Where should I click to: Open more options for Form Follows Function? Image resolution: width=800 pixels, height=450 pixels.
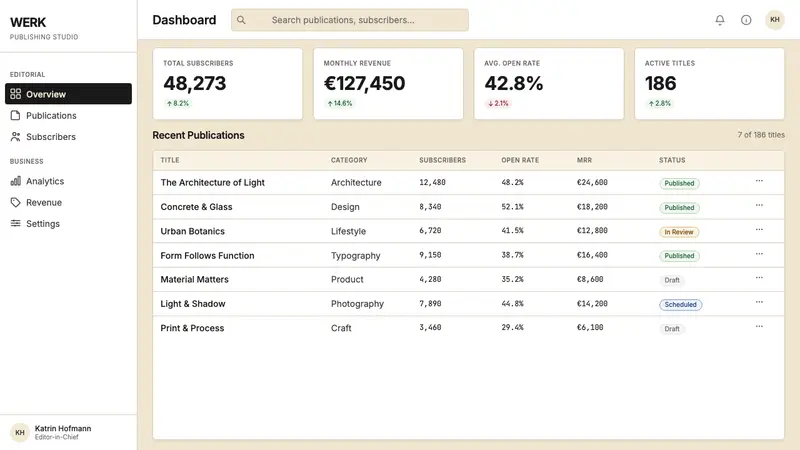pos(759,254)
